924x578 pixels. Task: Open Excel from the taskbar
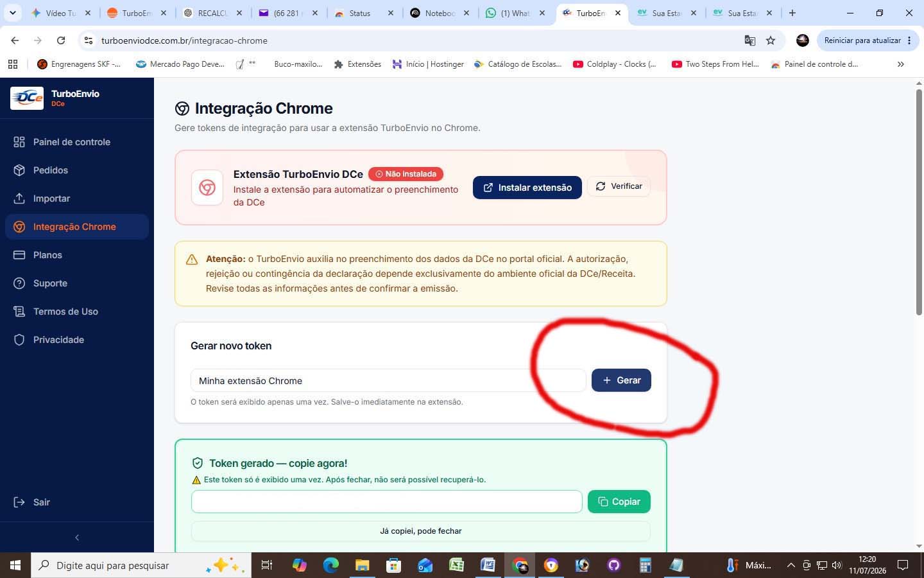point(456,565)
